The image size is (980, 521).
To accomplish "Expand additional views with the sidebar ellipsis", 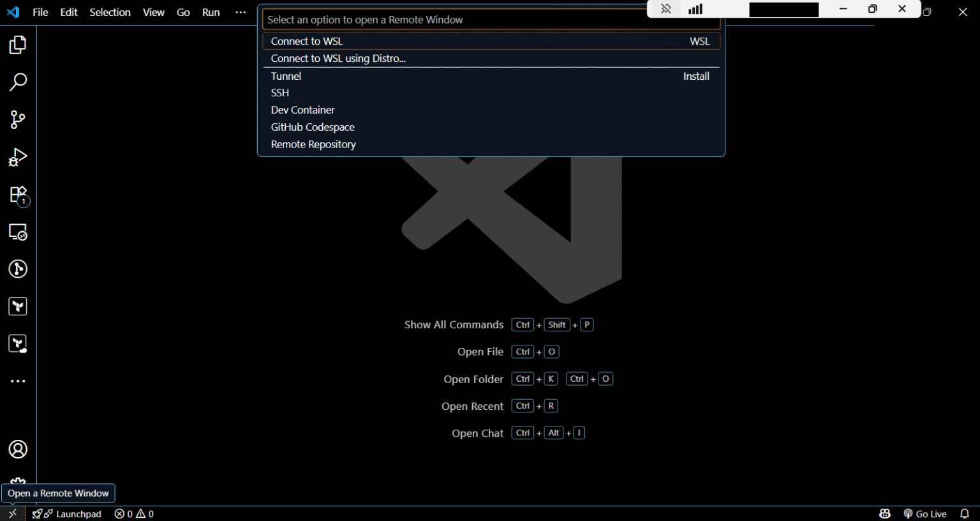I will 18,381.
